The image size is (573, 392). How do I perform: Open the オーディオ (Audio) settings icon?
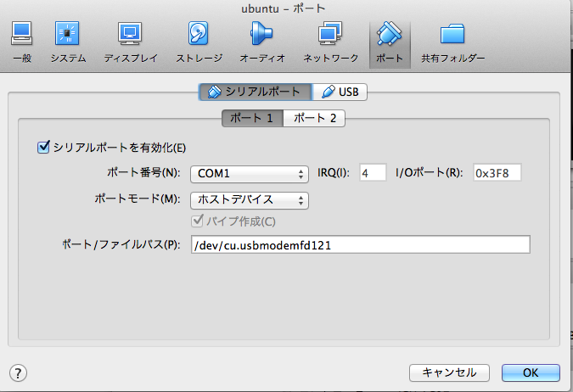click(262, 42)
